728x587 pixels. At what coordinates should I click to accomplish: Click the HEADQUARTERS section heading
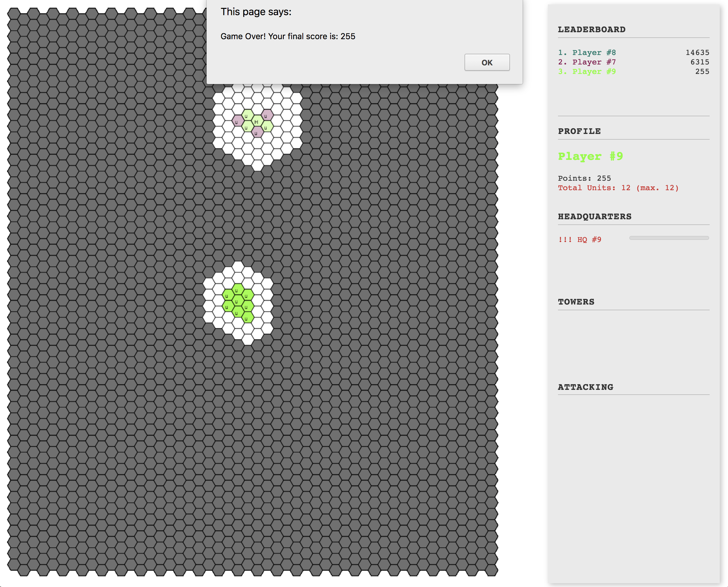pyautogui.click(x=594, y=216)
